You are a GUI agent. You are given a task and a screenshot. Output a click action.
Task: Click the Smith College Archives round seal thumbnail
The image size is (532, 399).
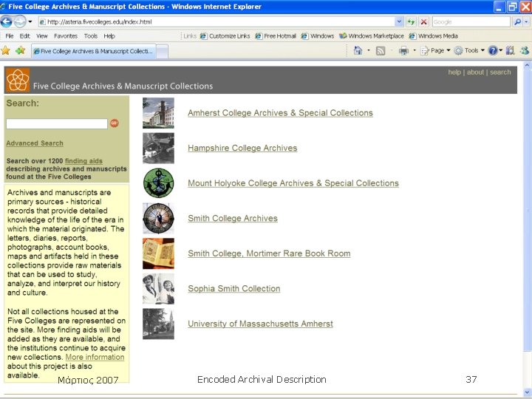158,219
